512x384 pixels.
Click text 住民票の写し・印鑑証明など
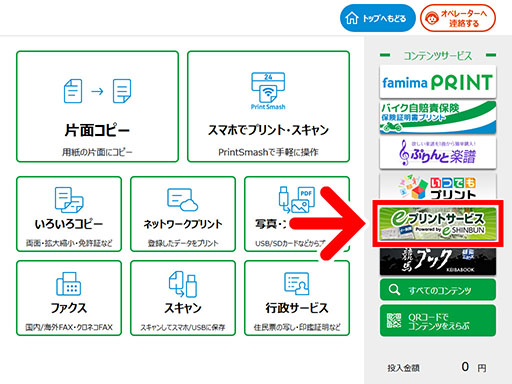[x=297, y=327]
